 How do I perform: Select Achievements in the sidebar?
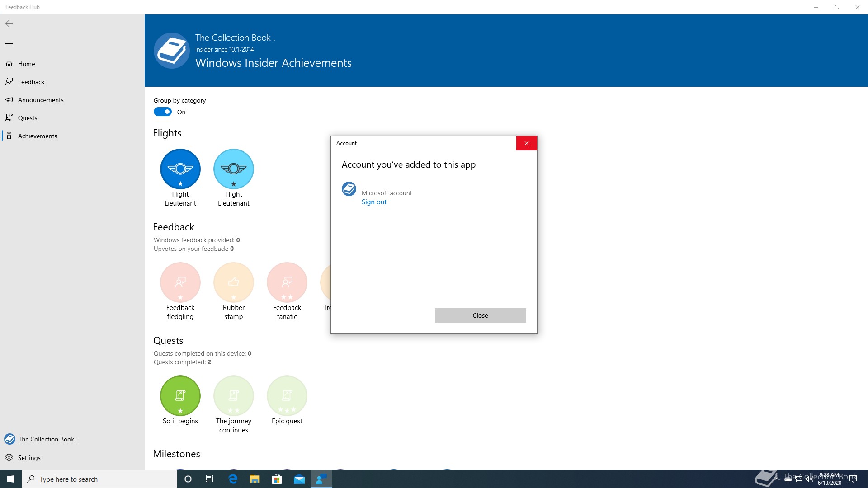(x=72, y=136)
